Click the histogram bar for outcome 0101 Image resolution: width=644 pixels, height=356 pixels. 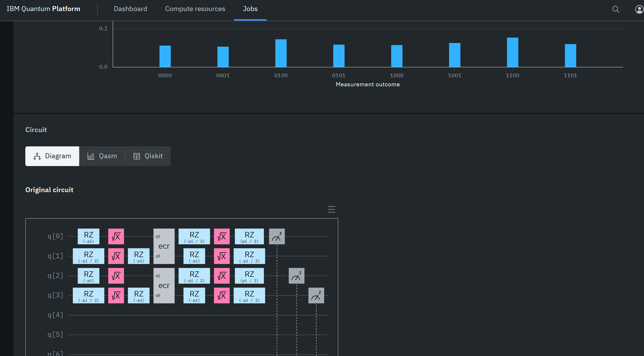(339, 56)
